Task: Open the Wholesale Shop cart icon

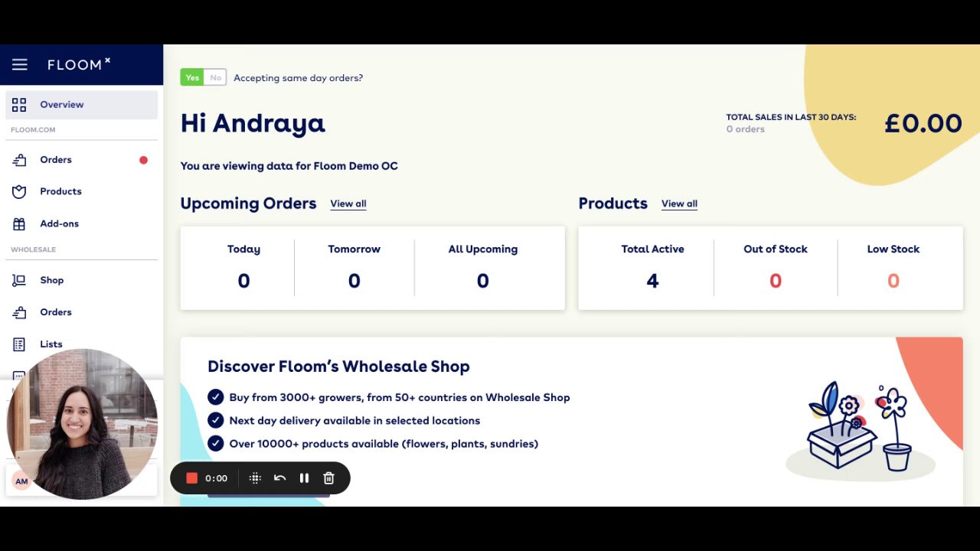Action: pos(19,280)
